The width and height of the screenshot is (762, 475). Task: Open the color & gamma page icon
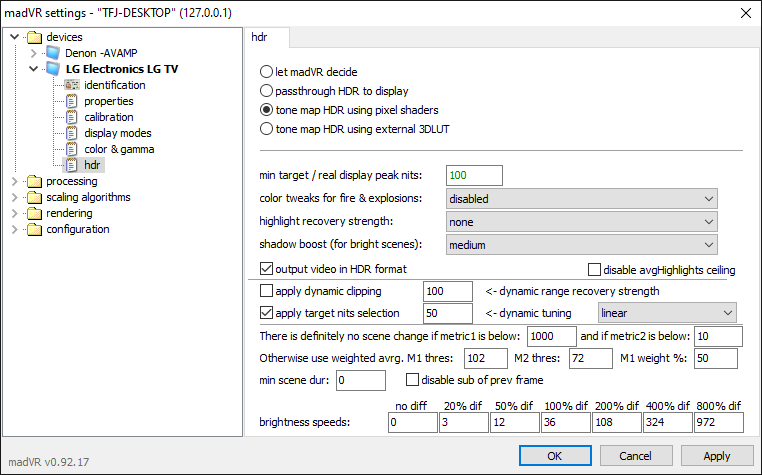[71, 149]
